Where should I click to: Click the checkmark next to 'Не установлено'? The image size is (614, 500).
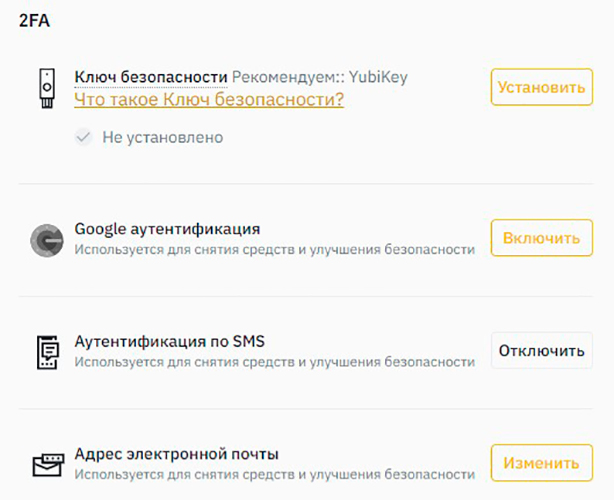tap(84, 137)
